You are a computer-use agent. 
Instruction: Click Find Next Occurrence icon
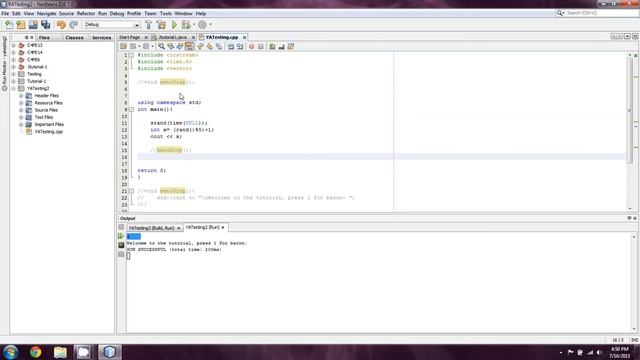tap(180, 47)
